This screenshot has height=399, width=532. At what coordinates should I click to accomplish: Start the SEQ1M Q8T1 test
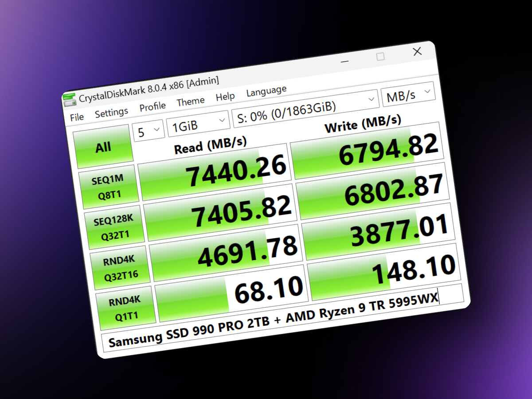coord(108,187)
